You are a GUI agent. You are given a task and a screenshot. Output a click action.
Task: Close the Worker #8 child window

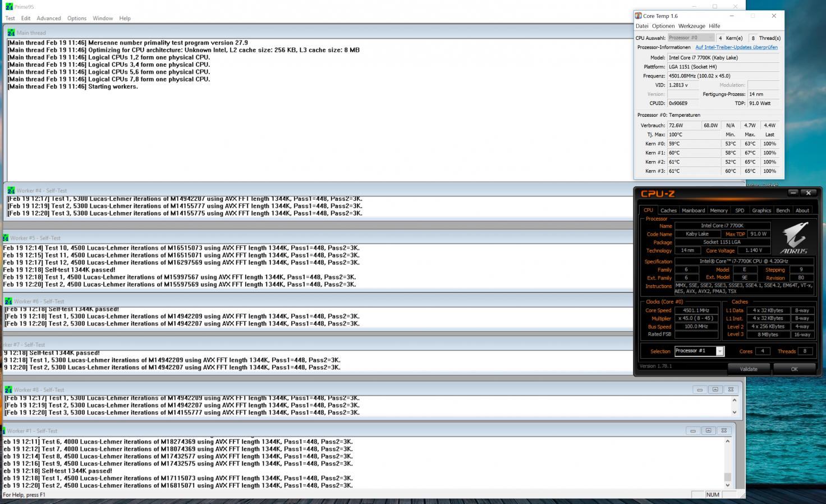731,390
